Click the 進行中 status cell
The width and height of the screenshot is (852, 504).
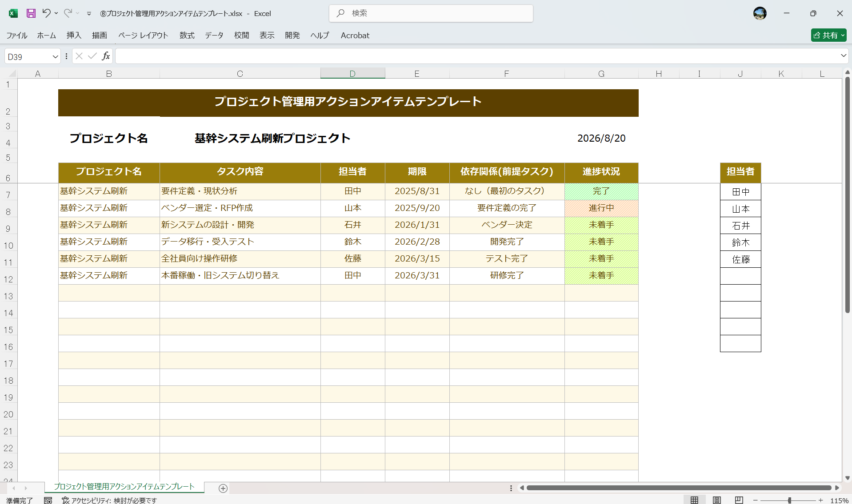click(601, 208)
